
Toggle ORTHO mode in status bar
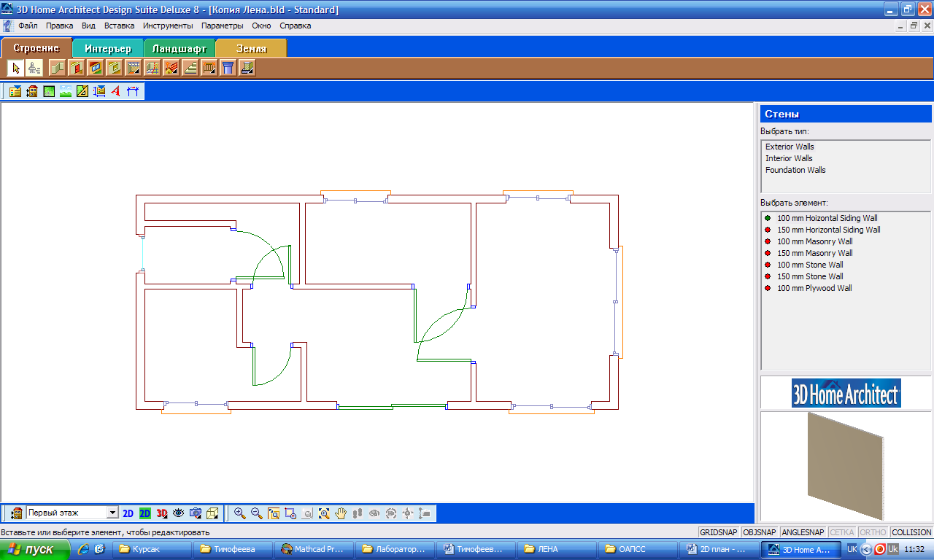click(x=873, y=532)
